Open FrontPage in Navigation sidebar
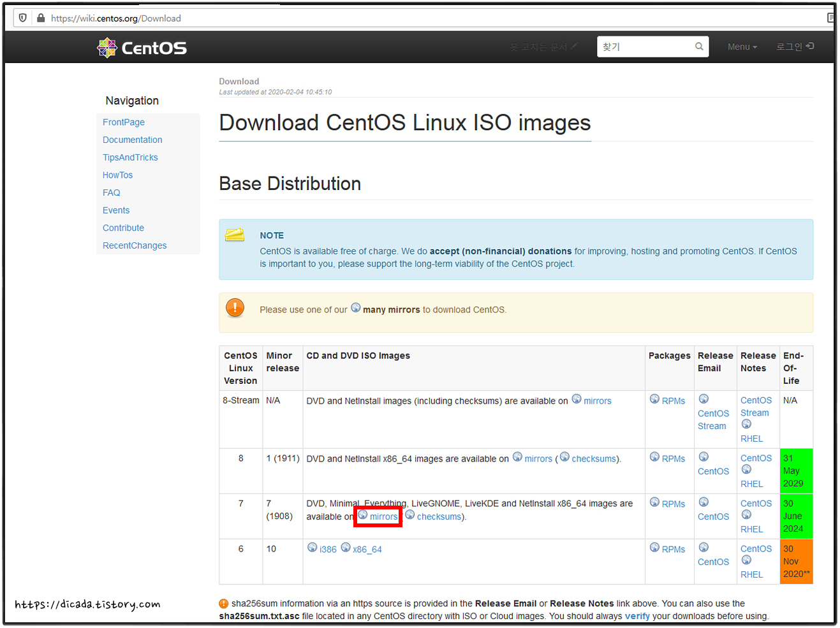840x628 pixels. tap(124, 122)
